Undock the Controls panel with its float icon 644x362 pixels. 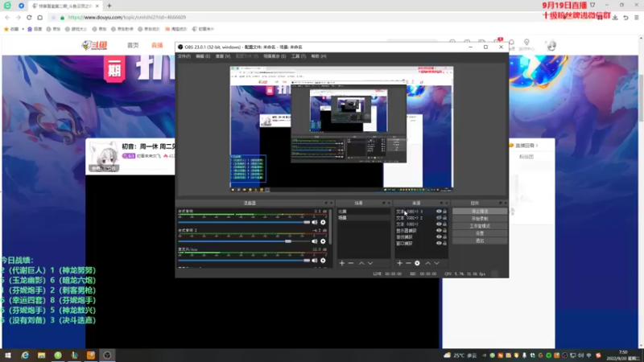point(500,204)
